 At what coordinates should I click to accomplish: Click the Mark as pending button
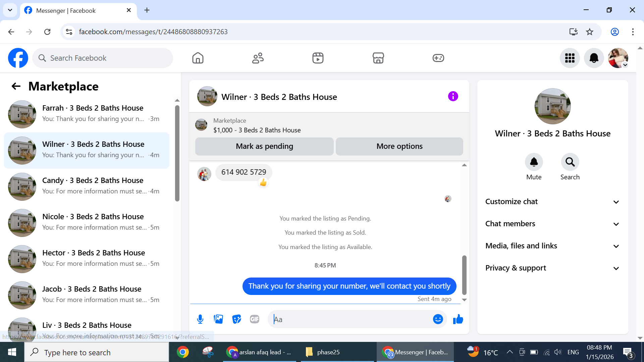click(264, 146)
